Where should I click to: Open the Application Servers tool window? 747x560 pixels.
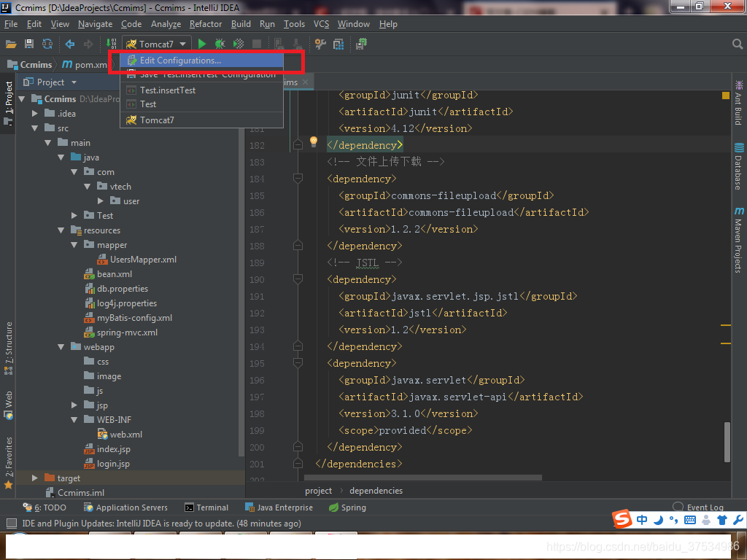pos(125,507)
